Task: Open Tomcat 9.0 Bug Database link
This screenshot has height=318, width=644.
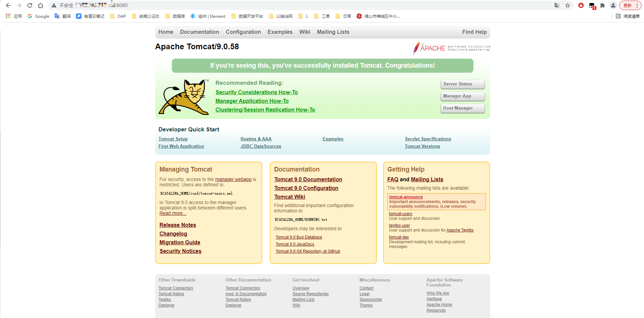Action: click(x=299, y=237)
